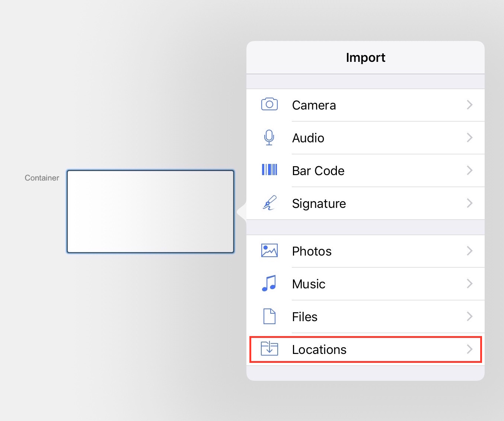Image resolution: width=504 pixels, height=421 pixels.
Task: Open the Audio row arrow
Action: [x=470, y=138]
